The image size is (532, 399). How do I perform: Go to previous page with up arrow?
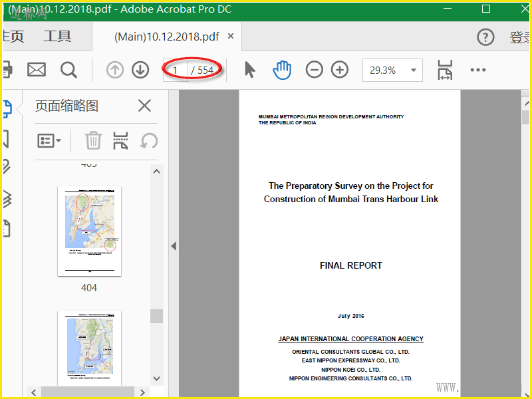(114, 70)
